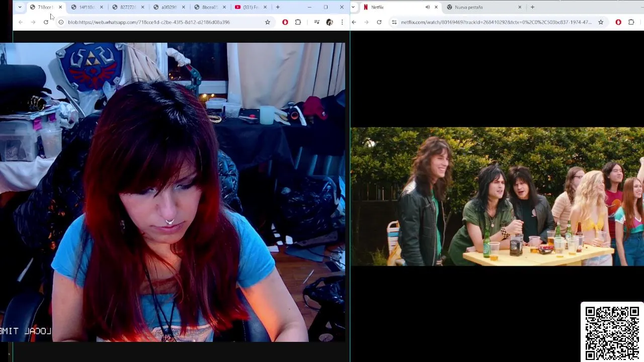Image resolution: width=644 pixels, height=362 pixels.
Task: Close the 718cce1 tab
Action: click(60, 7)
